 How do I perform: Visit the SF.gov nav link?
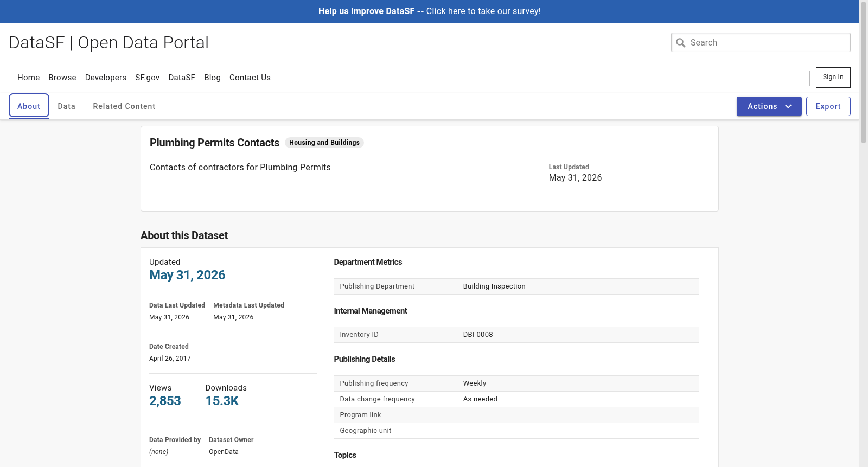tap(148, 78)
